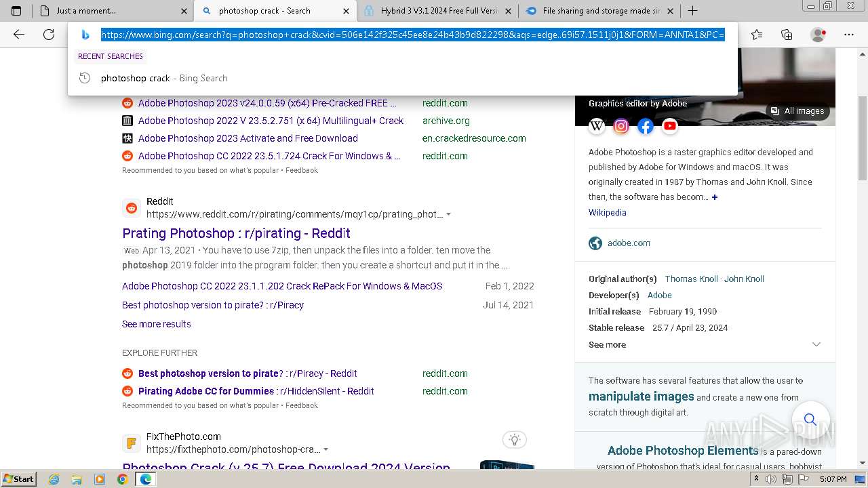Click the Thomas Knoll author link
This screenshot has width=868, height=488.
coord(691,279)
